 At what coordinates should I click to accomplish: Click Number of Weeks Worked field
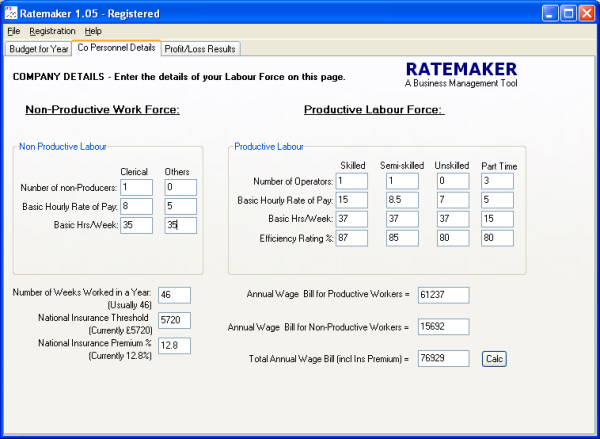(173, 296)
